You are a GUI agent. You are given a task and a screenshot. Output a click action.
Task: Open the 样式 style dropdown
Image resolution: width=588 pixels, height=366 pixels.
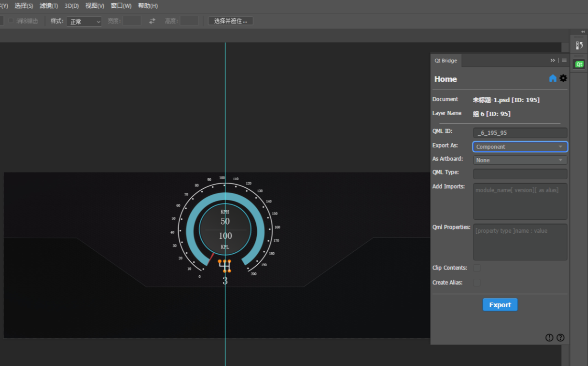pos(84,22)
